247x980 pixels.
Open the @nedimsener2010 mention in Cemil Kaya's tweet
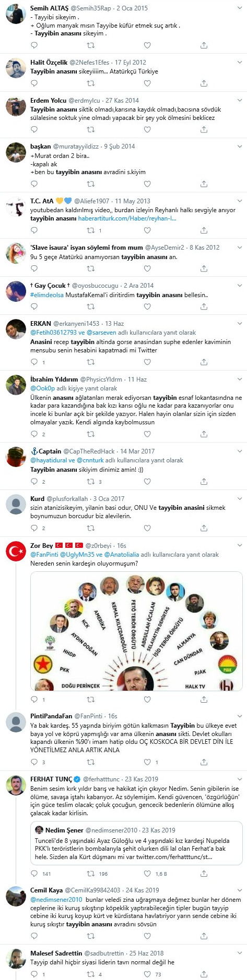(x=56, y=899)
